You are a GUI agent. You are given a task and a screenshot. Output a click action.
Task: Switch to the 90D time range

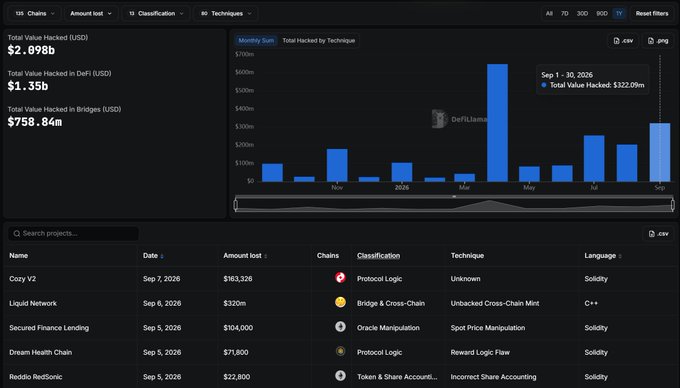click(602, 13)
